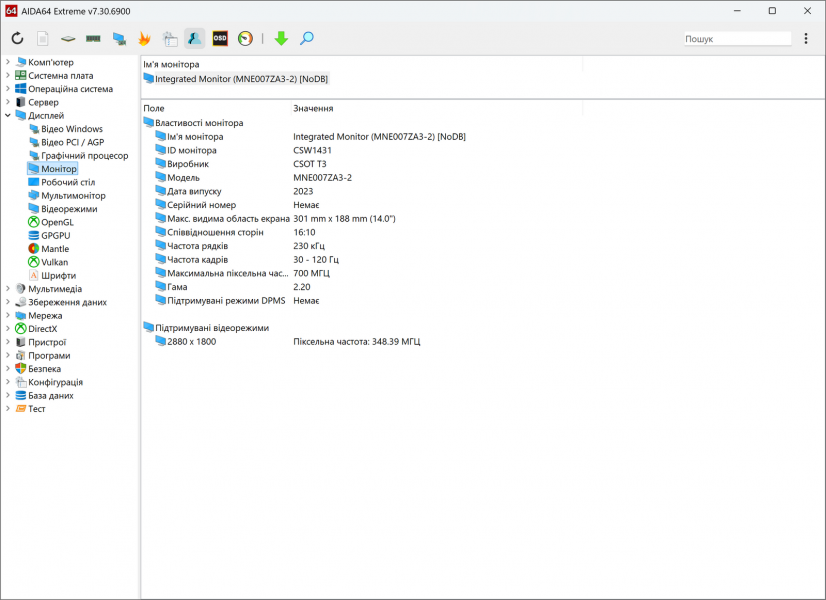The height and width of the screenshot is (600, 826).
Task: Click the green download update arrow
Action: (x=281, y=39)
